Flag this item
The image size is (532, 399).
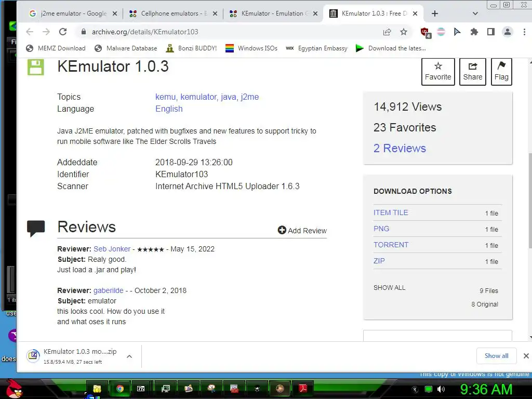(x=501, y=71)
